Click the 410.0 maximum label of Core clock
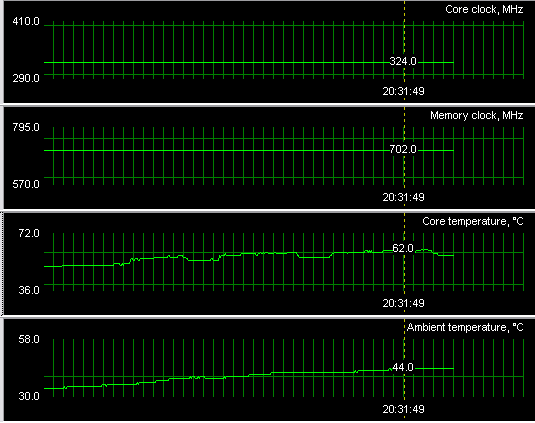535x423 pixels. point(26,22)
